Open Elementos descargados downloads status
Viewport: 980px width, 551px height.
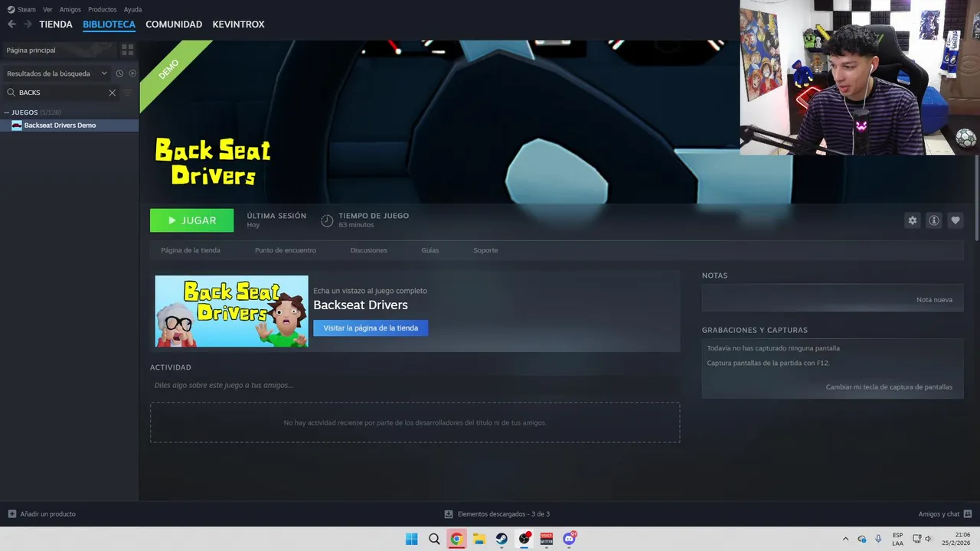tap(497, 514)
